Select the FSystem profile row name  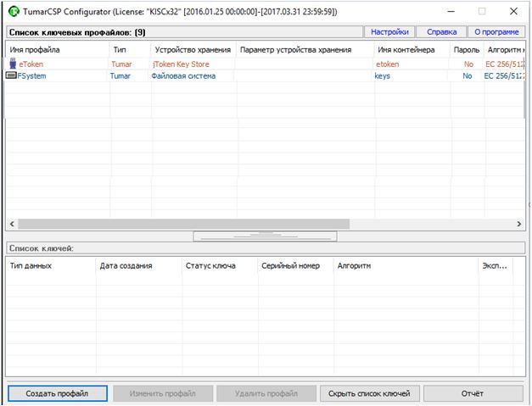click(32, 75)
